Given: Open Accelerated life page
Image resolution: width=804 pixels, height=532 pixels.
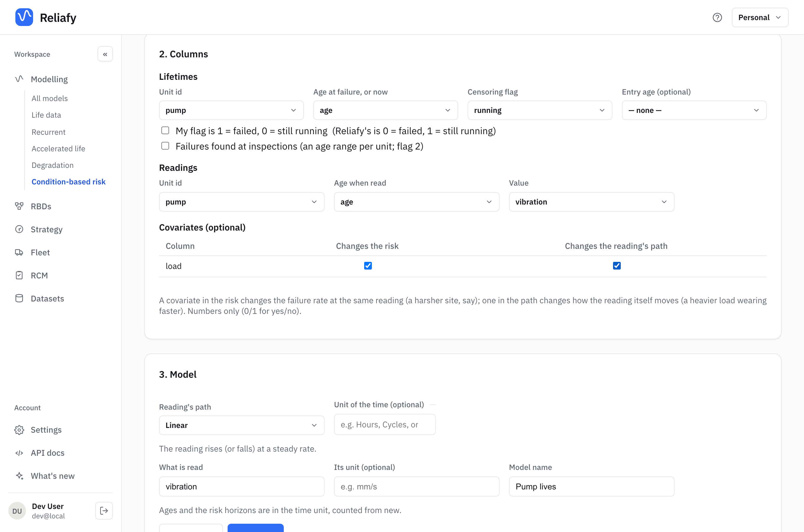Looking at the screenshot, I should tap(58, 149).
